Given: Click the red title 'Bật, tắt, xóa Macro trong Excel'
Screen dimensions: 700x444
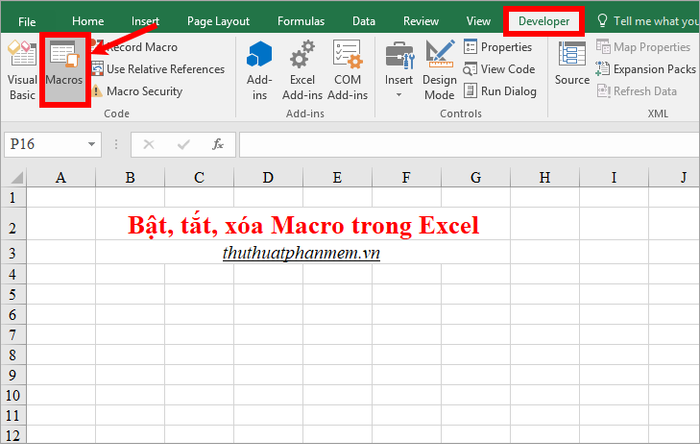Looking at the screenshot, I should (303, 225).
